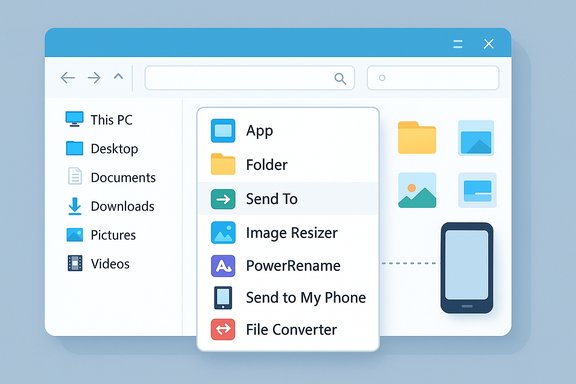
Task: Click the magnifier search icon
Action: point(340,78)
